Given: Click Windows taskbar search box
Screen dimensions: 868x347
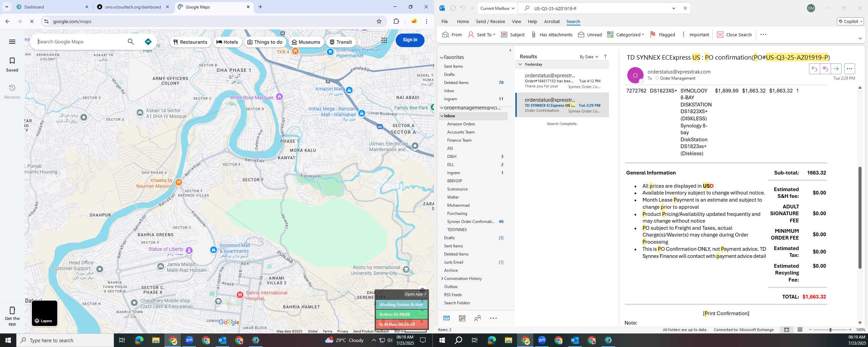Looking at the screenshot, I should (65, 340).
